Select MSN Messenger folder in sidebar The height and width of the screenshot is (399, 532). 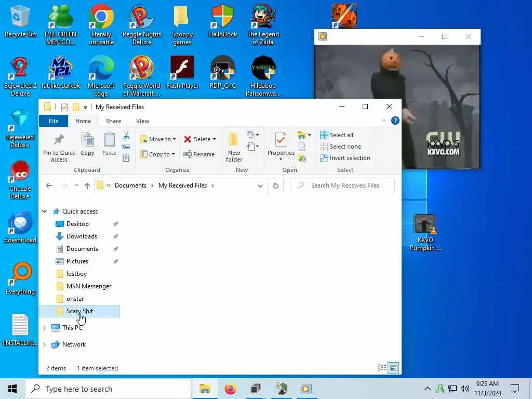tap(88, 286)
